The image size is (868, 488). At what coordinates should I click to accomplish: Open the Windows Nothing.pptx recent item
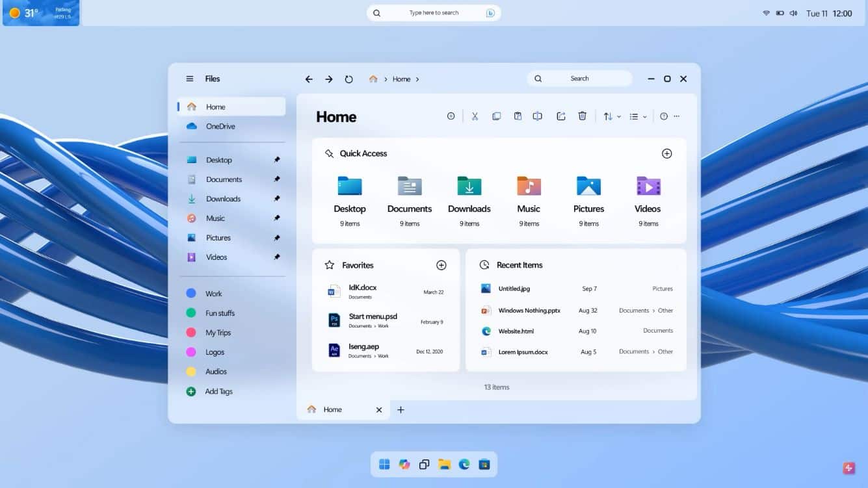click(x=528, y=310)
